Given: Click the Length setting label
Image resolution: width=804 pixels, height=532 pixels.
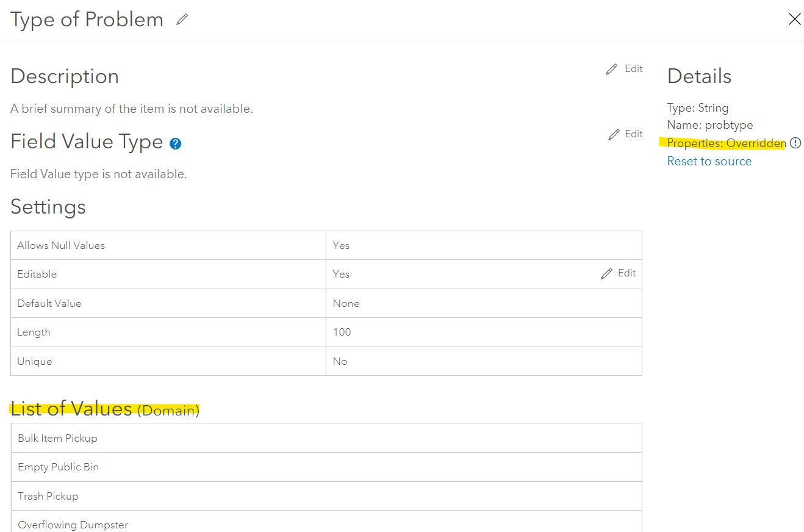Looking at the screenshot, I should coord(34,332).
